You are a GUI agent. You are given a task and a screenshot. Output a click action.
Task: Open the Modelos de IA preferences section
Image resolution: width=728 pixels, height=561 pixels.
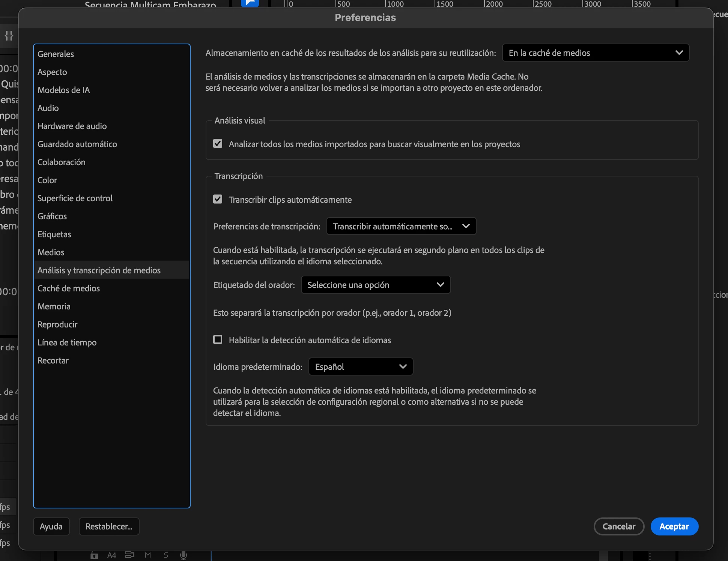tap(64, 90)
